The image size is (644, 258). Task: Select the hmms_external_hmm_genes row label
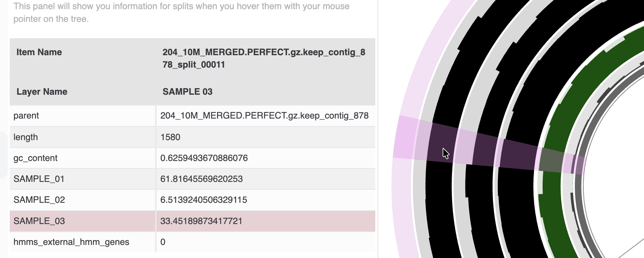coord(71,242)
